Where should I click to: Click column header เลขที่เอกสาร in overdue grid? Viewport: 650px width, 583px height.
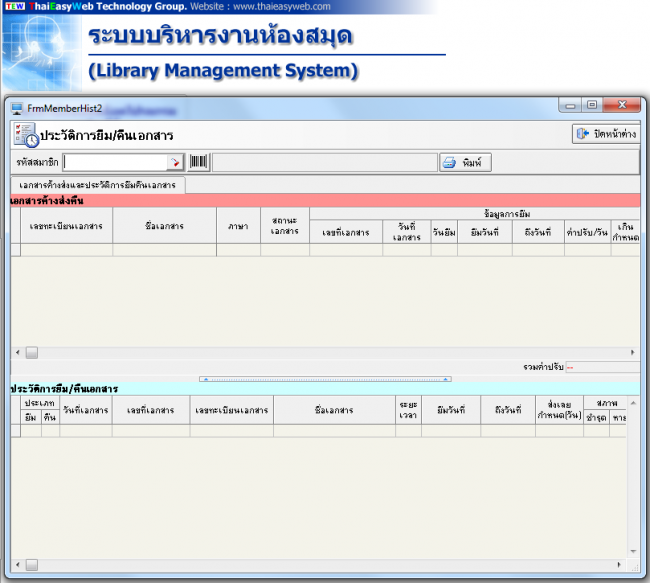tap(346, 232)
